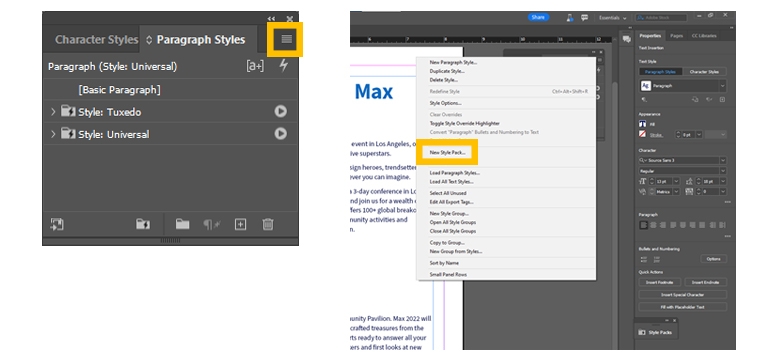Click align left paragraph icon
The width and height of the screenshot is (775, 361).
[643, 225]
